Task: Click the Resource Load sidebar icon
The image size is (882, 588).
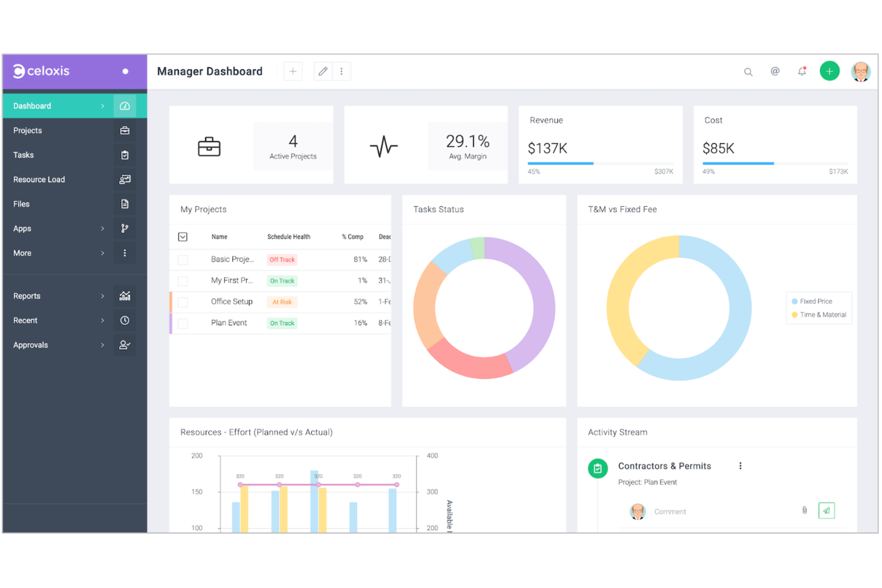Action: [125, 179]
